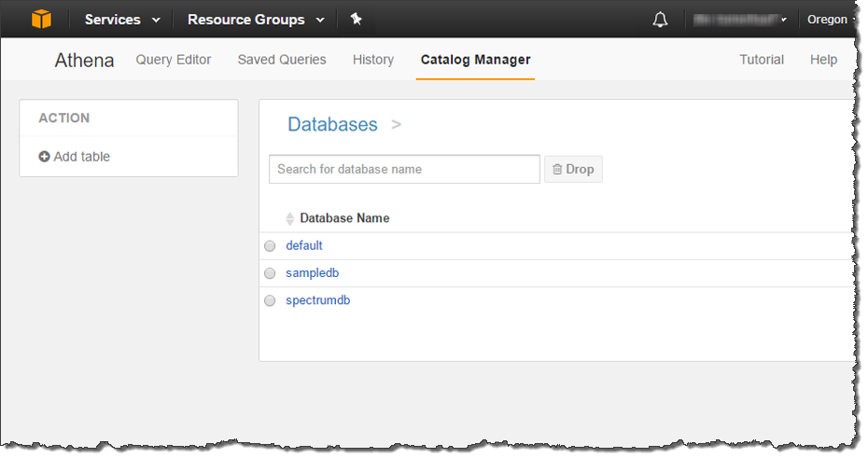
Task: Expand the blurred account name menu
Action: click(x=737, y=20)
